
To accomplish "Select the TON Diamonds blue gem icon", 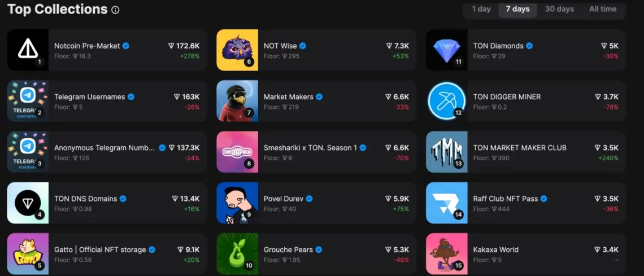I will point(447,50).
